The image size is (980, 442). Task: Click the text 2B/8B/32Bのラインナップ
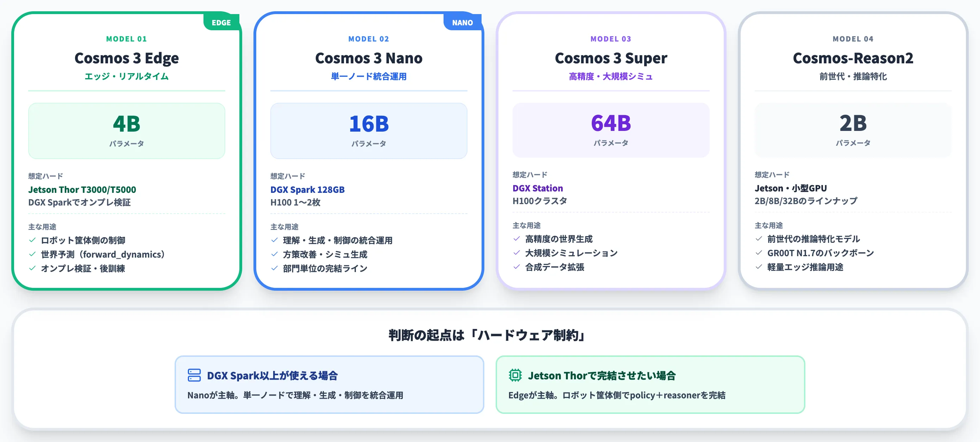[x=806, y=201]
